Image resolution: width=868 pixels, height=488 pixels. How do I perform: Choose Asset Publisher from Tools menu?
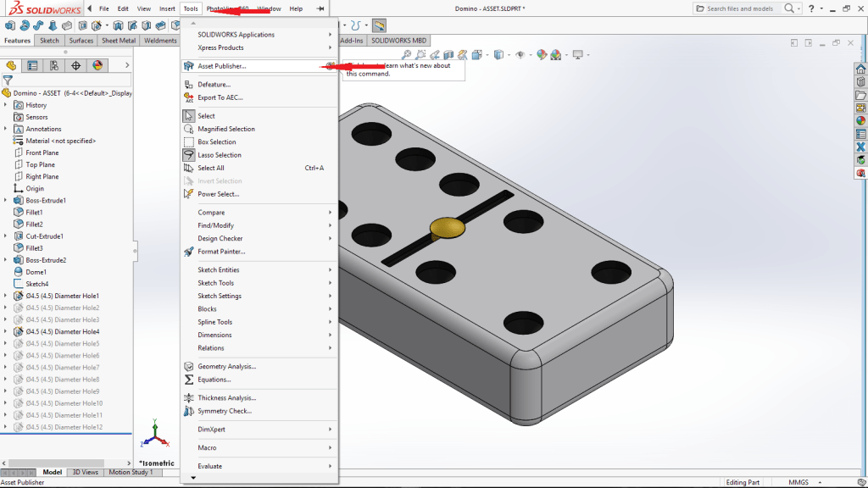click(221, 66)
